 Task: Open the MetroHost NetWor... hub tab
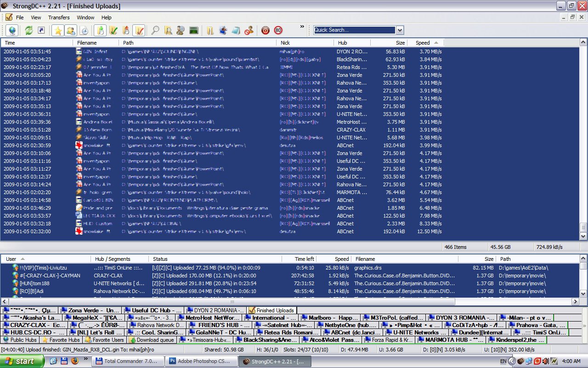click(x=209, y=318)
